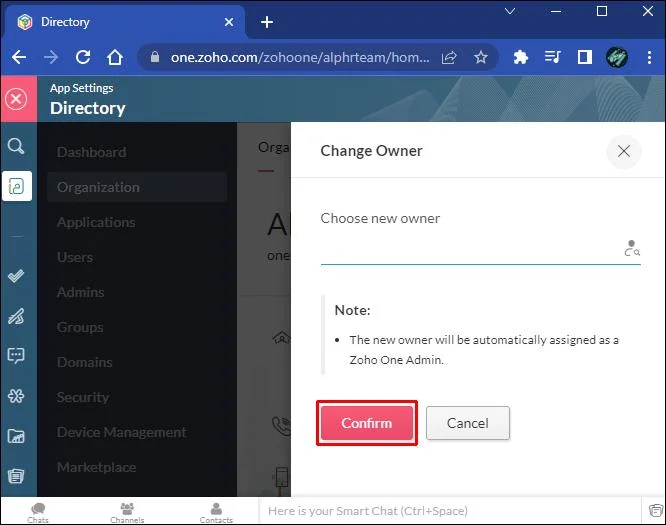The image size is (666, 525).
Task: Open the checkmark tasks icon in the sidebar
Action: (16, 276)
